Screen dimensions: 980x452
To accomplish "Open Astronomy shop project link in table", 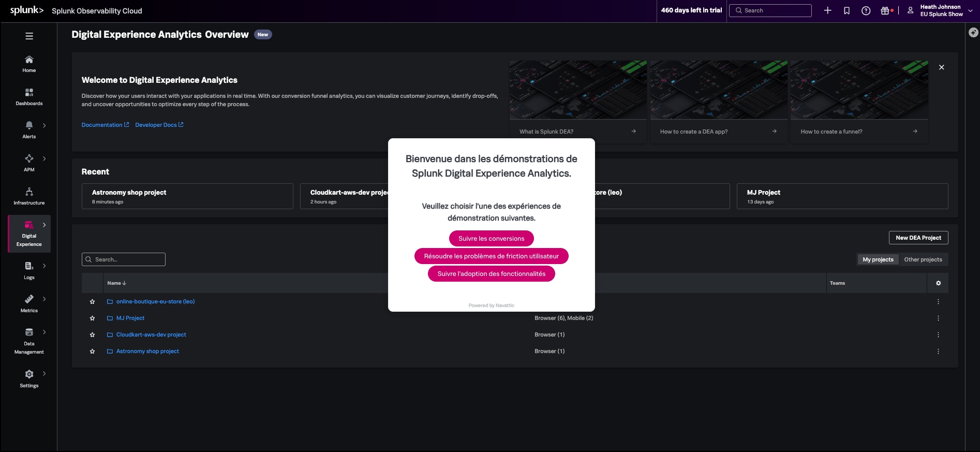I will point(147,351).
